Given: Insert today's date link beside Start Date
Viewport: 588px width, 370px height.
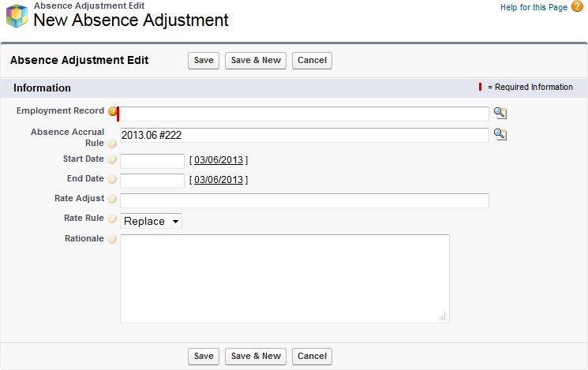Looking at the screenshot, I should tap(219, 160).
